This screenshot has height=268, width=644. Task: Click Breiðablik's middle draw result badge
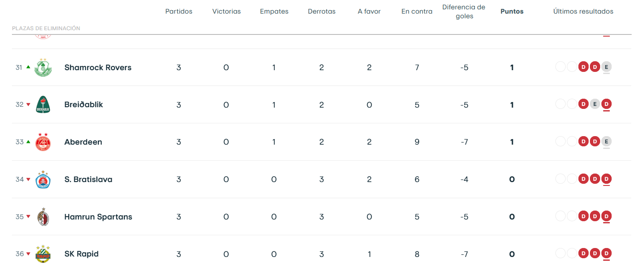click(x=595, y=104)
